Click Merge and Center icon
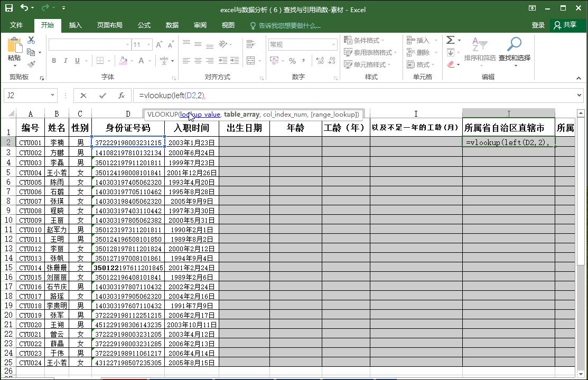This screenshot has width=588, height=380. 251,61
